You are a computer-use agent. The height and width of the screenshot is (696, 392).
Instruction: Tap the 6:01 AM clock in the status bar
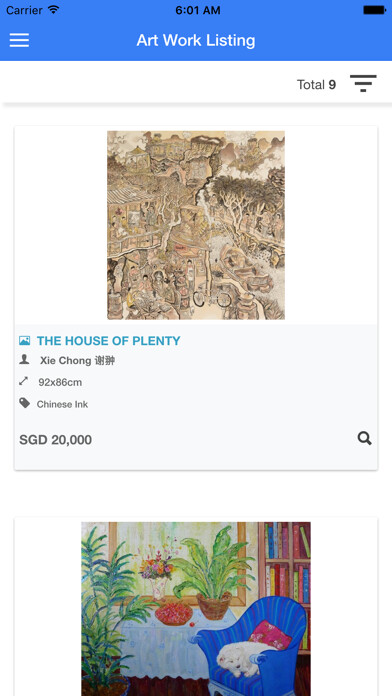pos(198,10)
